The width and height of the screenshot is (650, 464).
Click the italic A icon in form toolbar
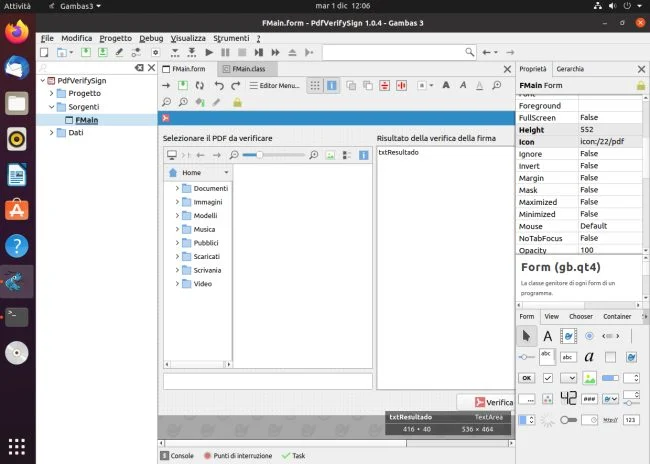[x=463, y=85]
